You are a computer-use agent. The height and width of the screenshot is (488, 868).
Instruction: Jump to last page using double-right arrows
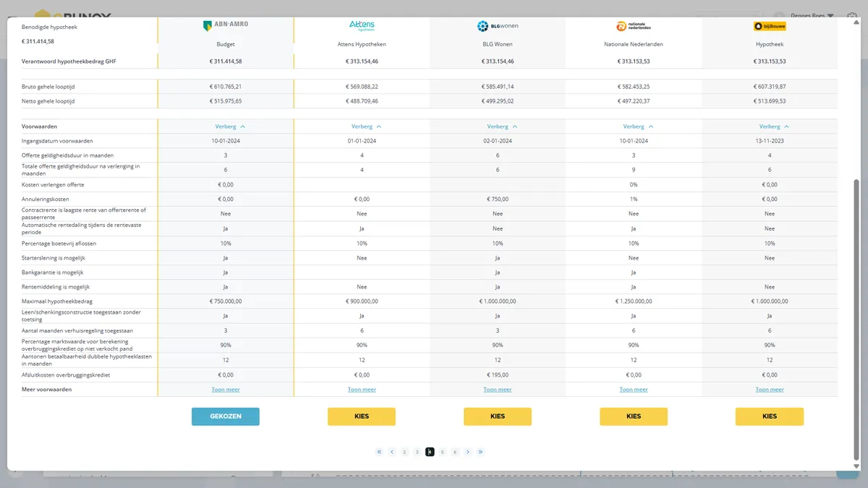[480, 452]
